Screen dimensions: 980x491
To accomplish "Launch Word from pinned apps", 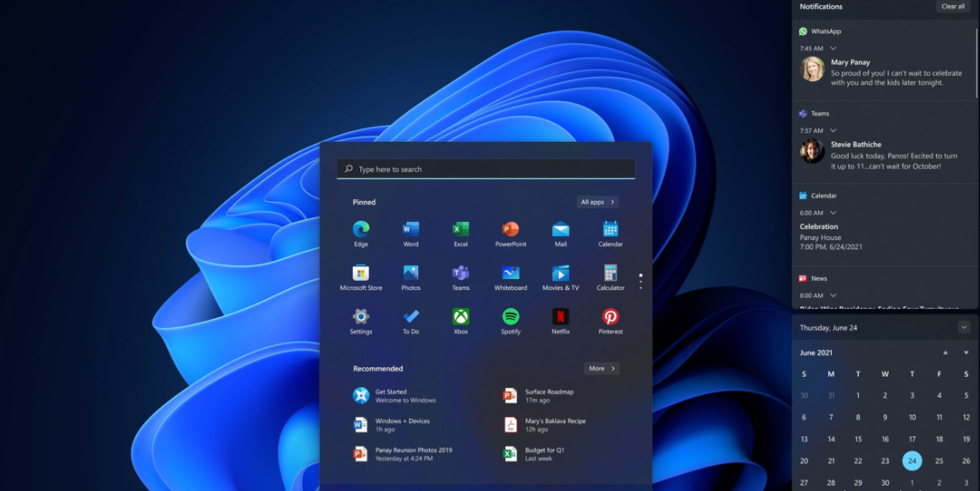I will coord(410,229).
